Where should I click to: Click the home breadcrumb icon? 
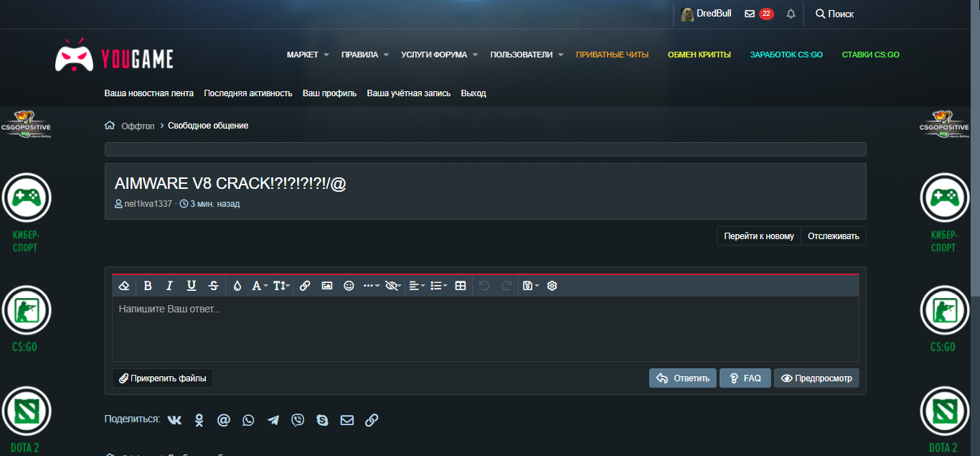pyautogui.click(x=110, y=126)
